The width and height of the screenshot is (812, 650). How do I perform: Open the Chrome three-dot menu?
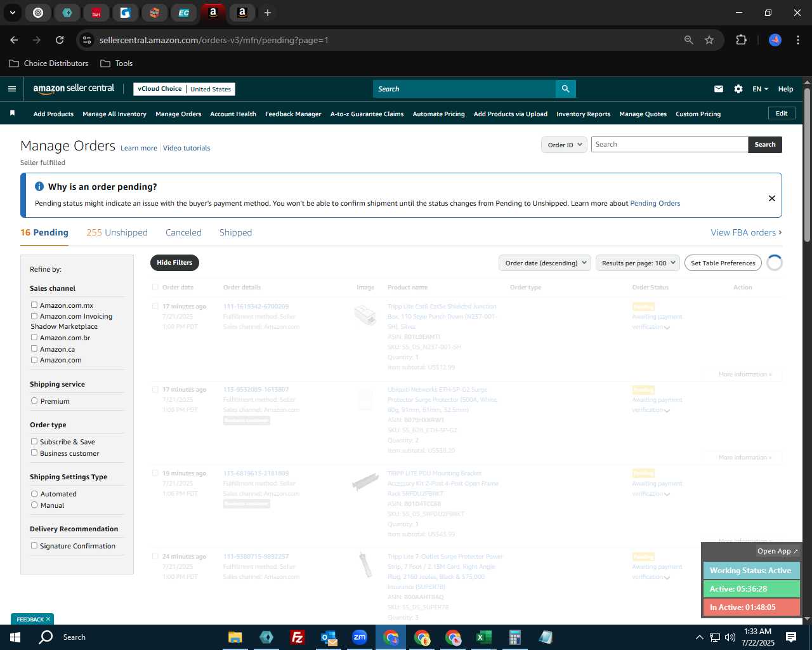(x=797, y=40)
